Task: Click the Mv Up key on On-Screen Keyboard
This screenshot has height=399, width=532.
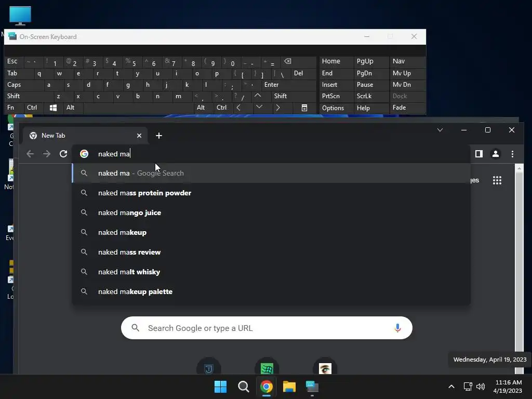Action: click(407, 73)
